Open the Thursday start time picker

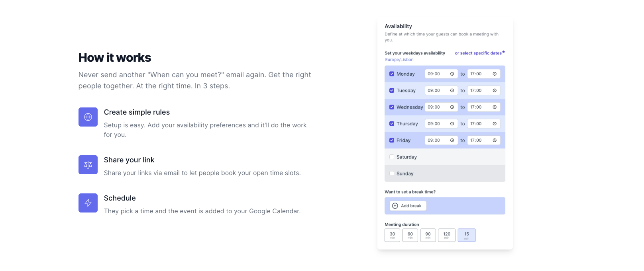coord(438,124)
